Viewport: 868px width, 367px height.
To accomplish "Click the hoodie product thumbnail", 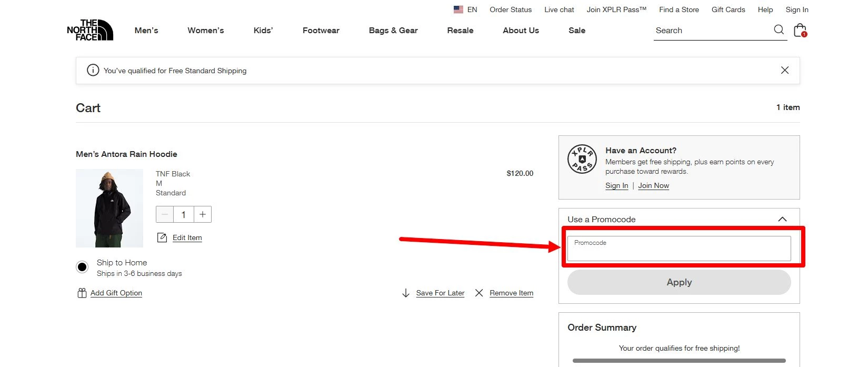I will tap(109, 208).
